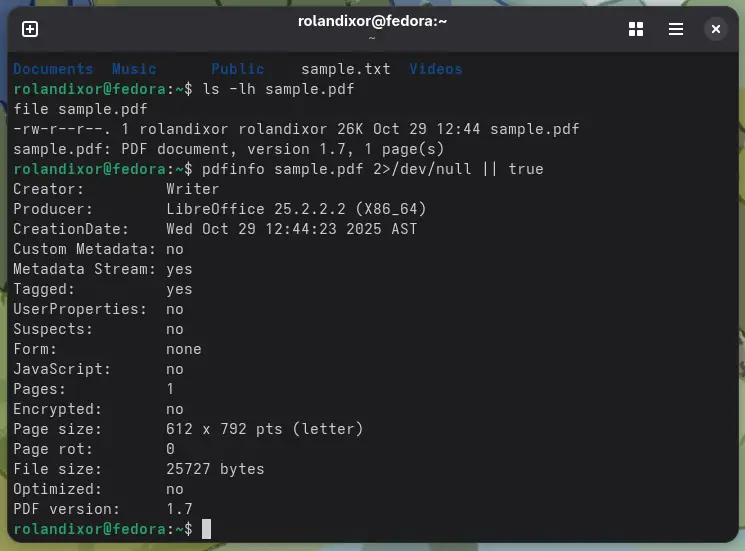Click the 25727 bytes file size value
Screen dimensions: 745x551
coord(215,469)
